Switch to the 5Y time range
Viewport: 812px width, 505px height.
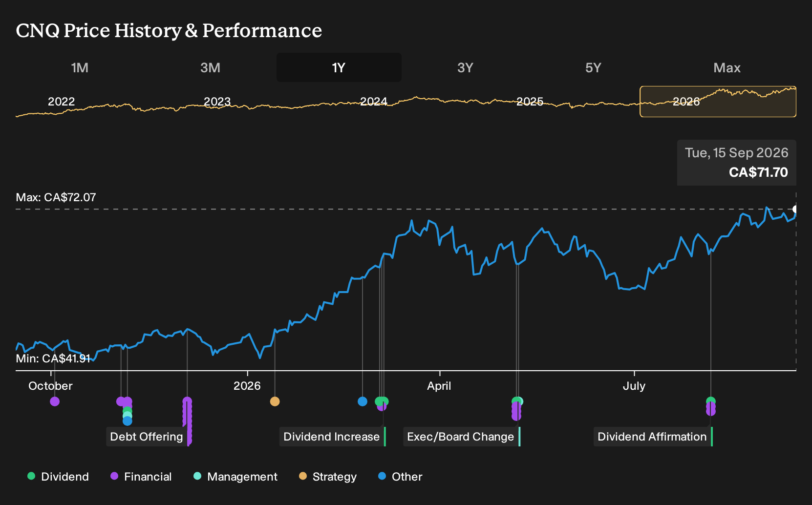[x=593, y=67]
